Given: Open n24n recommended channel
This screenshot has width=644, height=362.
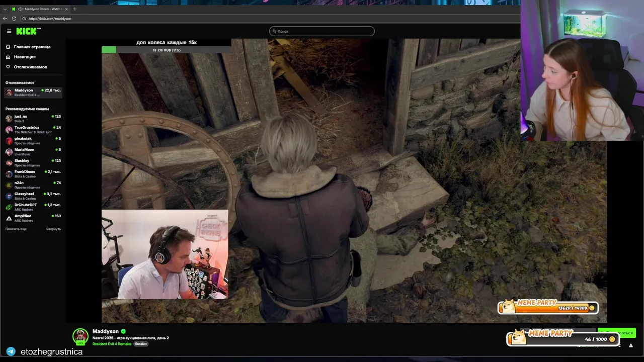Looking at the screenshot, I should tap(33, 185).
